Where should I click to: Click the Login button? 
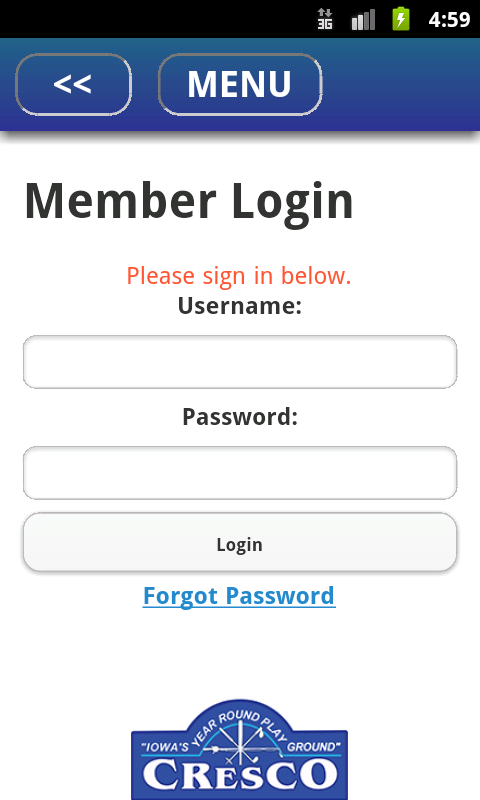point(240,542)
